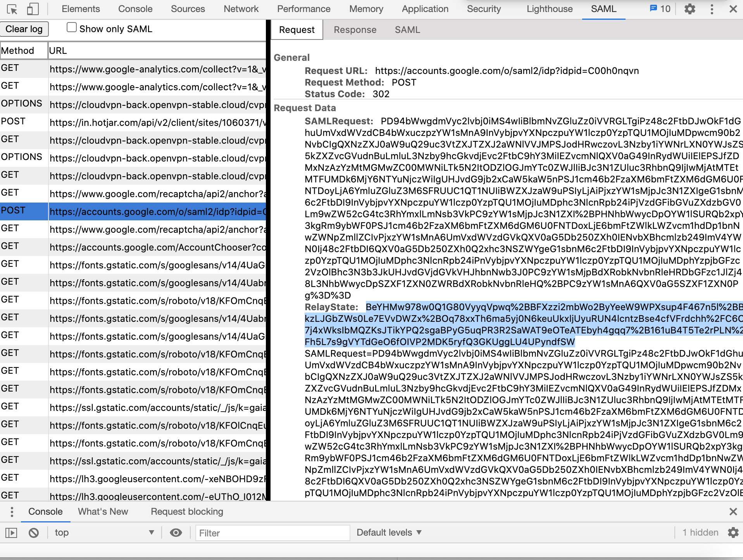The height and width of the screenshot is (560, 743).
Task: Clear the console with the block icon
Action: (34, 533)
